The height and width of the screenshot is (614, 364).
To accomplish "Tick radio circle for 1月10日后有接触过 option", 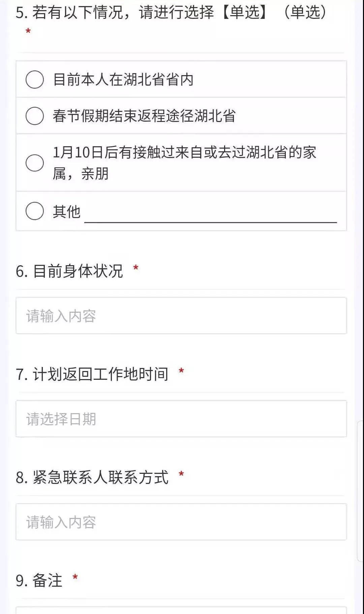I will (35, 163).
